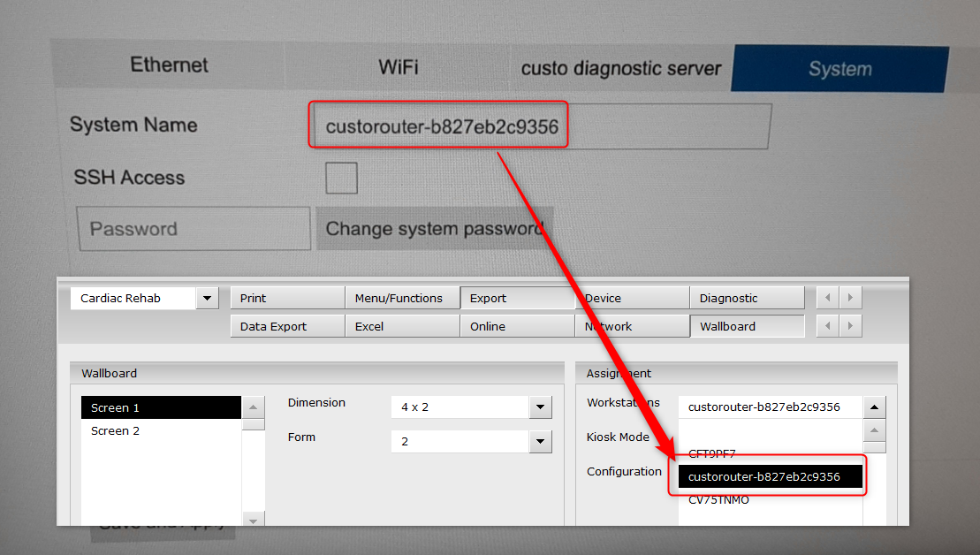Switch to the WiFi tab
This screenshot has height=555, width=980.
[x=399, y=66]
